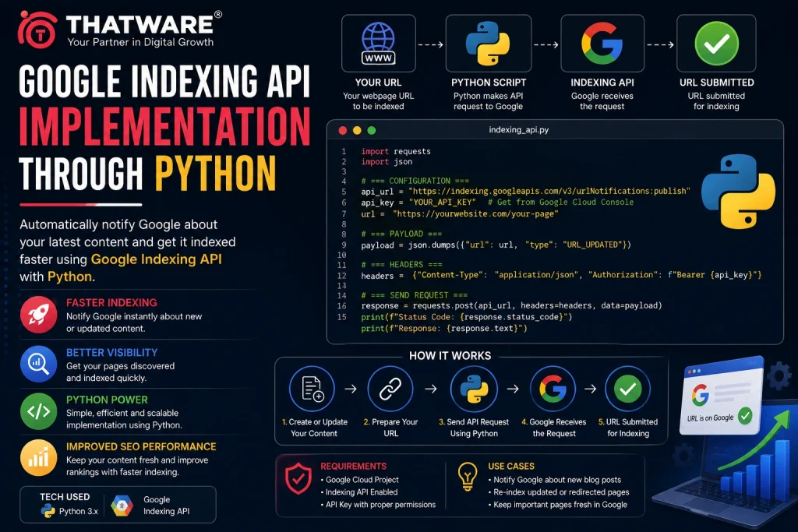This screenshot has height=532, width=798.
Task: Click the 'THATWARE' brand name
Action: click(139, 24)
